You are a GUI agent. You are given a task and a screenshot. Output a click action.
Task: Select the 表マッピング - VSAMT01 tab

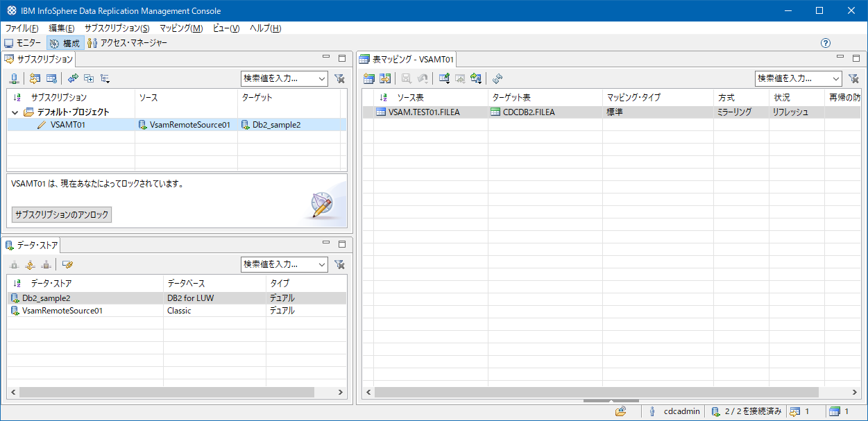[x=407, y=60]
